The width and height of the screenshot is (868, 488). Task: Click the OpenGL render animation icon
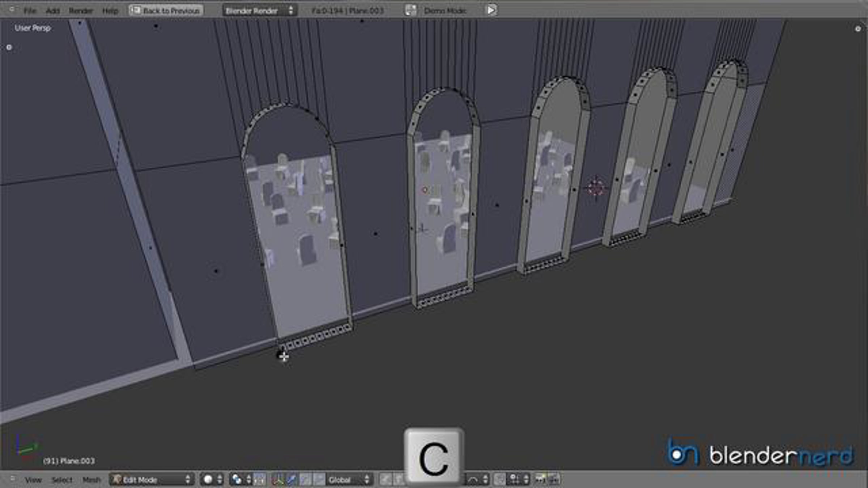click(x=554, y=480)
